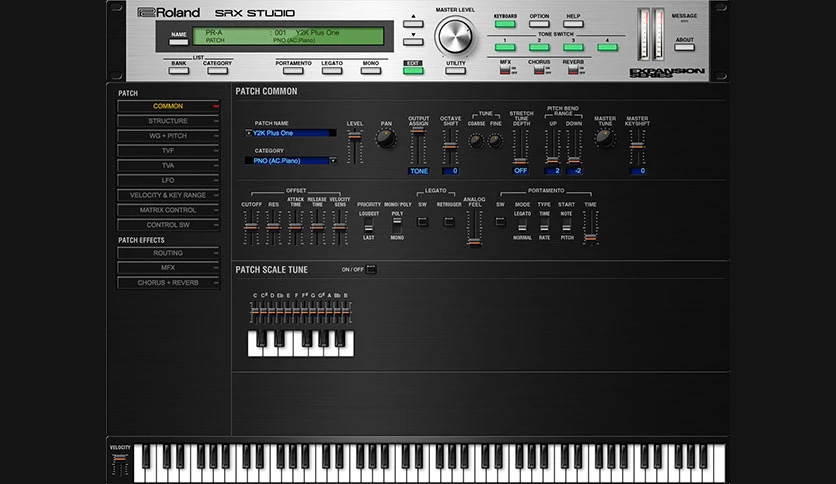
Task: Open the Category list button
Action: coord(217,70)
